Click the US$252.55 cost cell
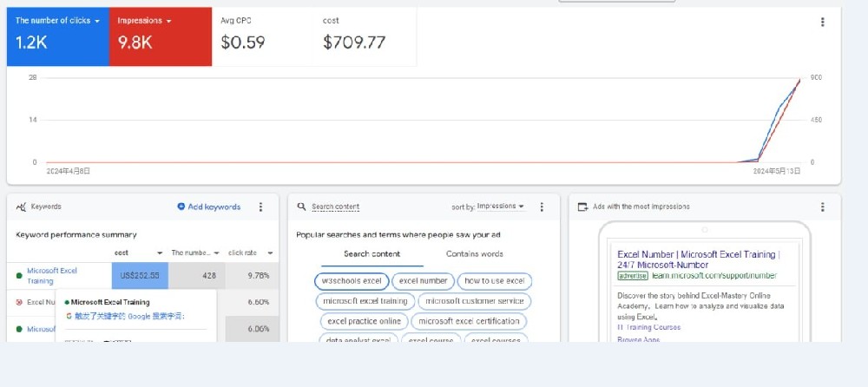The width and height of the screenshot is (868, 387). point(140,275)
